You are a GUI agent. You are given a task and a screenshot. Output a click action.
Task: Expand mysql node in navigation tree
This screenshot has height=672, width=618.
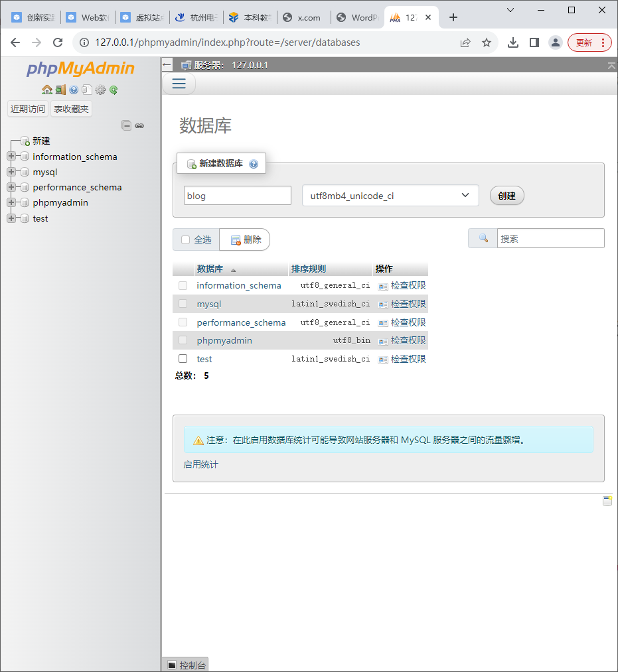pos(11,171)
